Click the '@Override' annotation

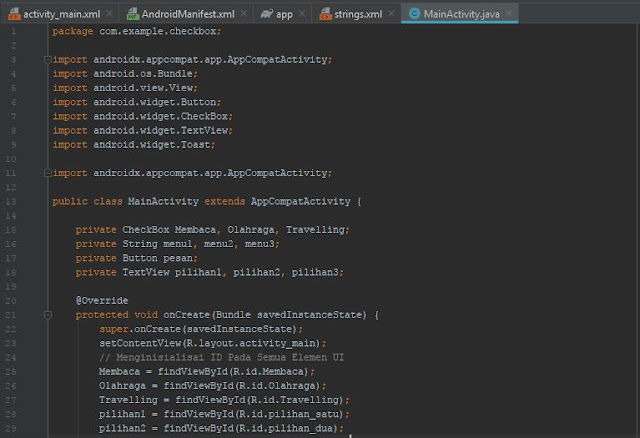102,301
